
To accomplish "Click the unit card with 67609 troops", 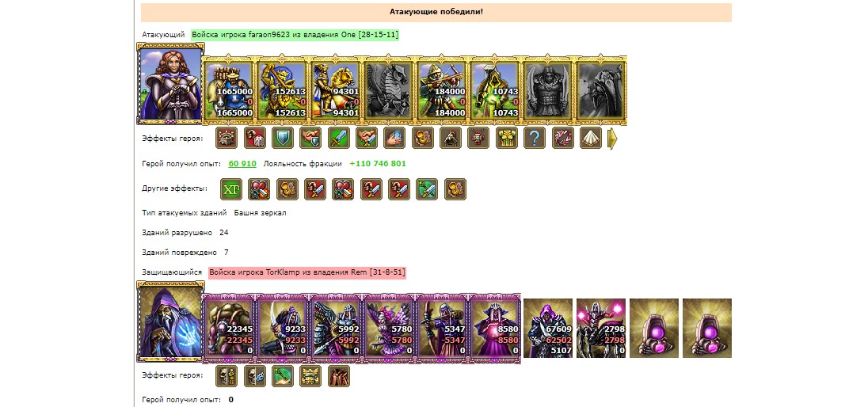I will point(548,328).
